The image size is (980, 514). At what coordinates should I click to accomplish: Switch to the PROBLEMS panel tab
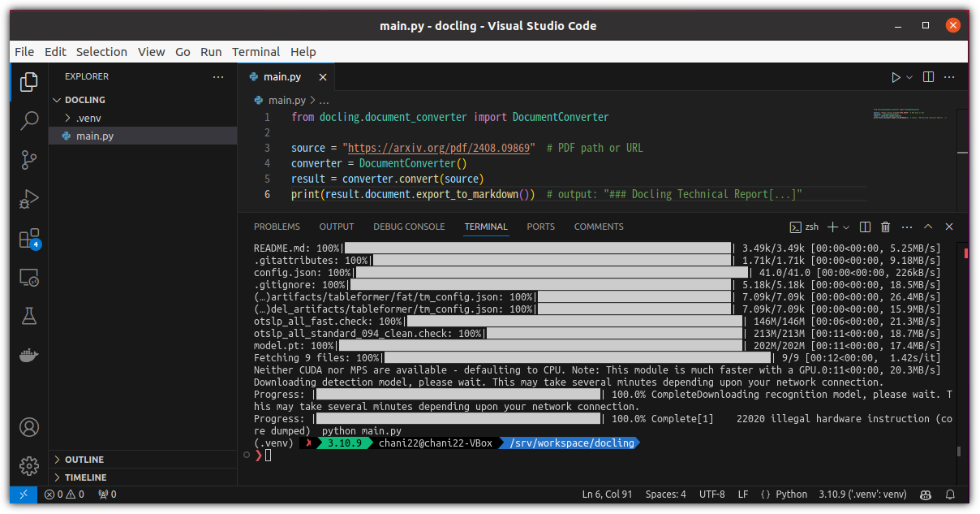[277, 227]
